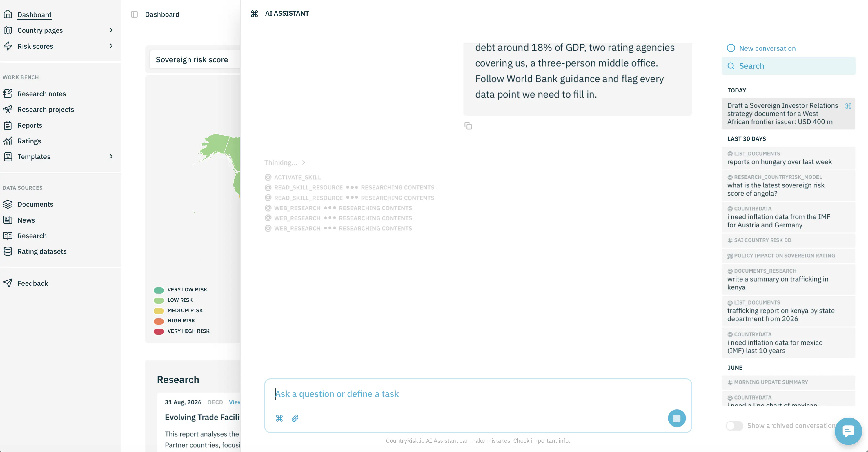Stop the response with the square button
Image resolution: width=868 pixels, height=452 pixels.
pos(677,418)
